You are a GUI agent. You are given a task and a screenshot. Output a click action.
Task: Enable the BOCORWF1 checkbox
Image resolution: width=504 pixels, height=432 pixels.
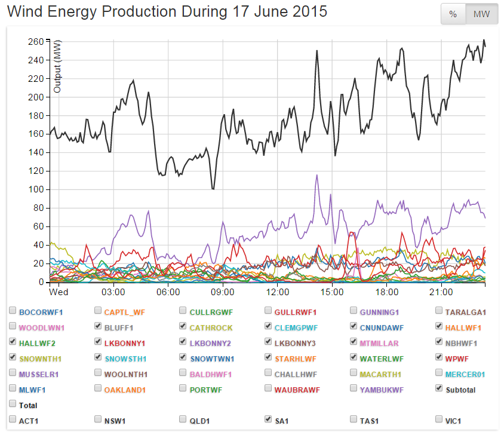[x=13, y=311]
